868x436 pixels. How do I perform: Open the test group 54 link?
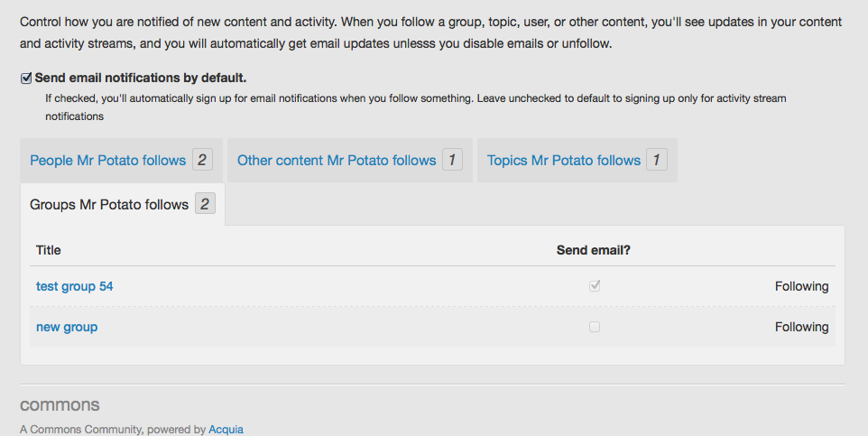point(74,286)
